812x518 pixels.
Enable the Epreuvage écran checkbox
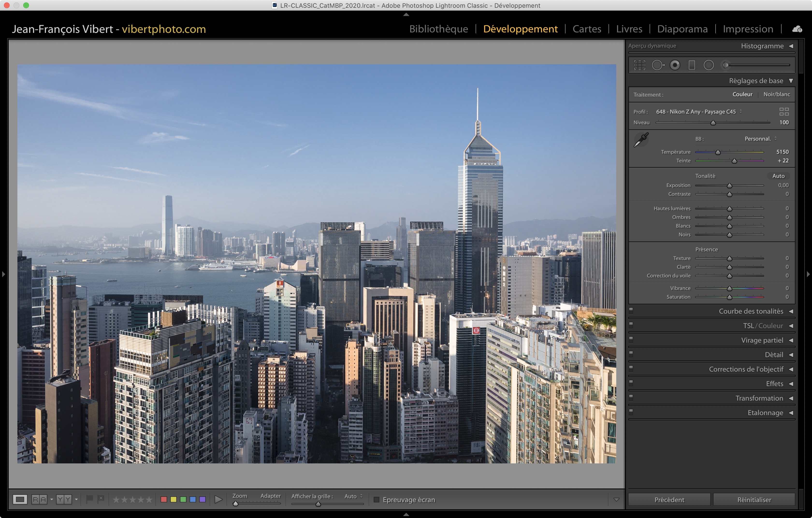click(377, 499)
